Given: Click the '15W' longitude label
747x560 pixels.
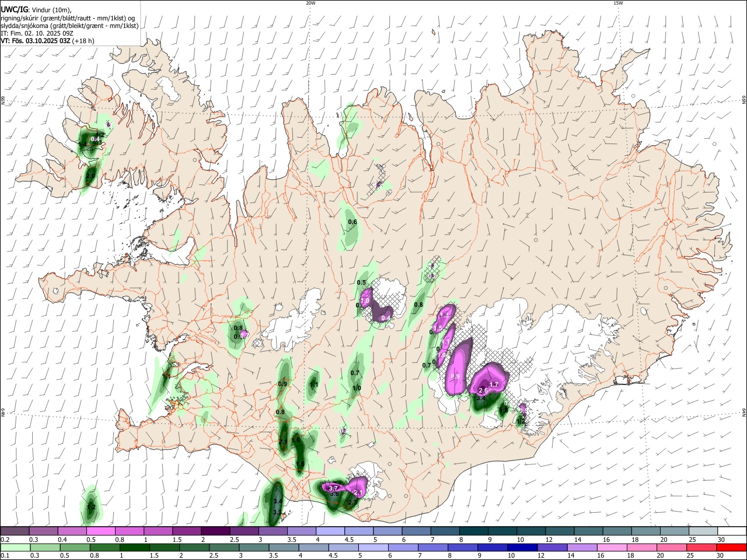Looking at the screenshot, I should 617,3.
